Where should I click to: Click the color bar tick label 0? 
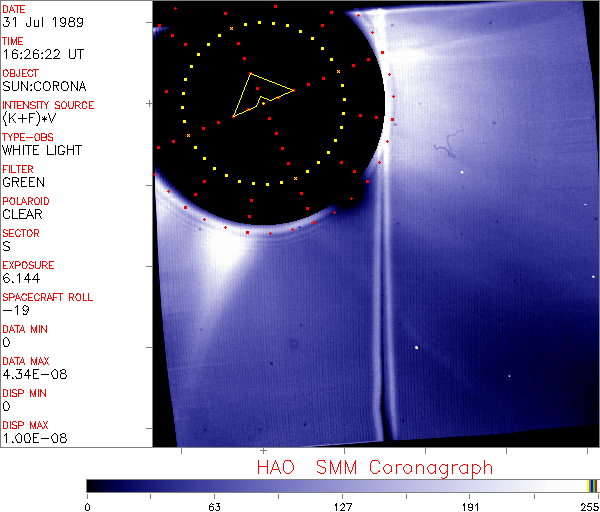pyautogui.click(x=88, y=507)
